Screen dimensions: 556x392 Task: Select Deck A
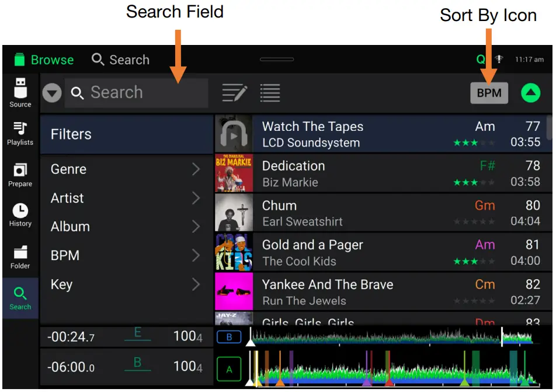tap(228, 368)
